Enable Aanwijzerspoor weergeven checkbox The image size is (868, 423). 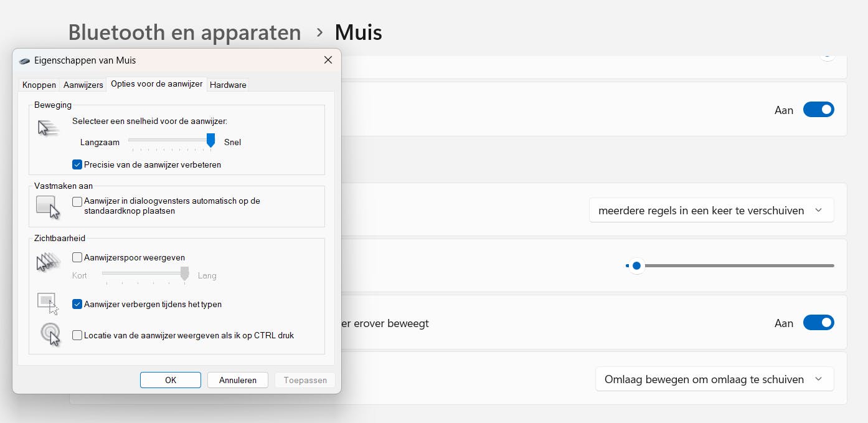click(77, 257)
